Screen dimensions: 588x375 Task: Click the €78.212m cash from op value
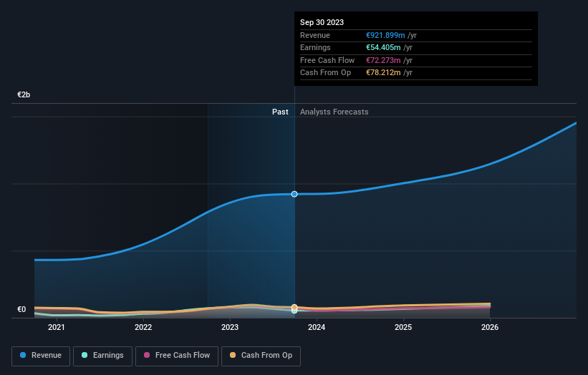383,73
